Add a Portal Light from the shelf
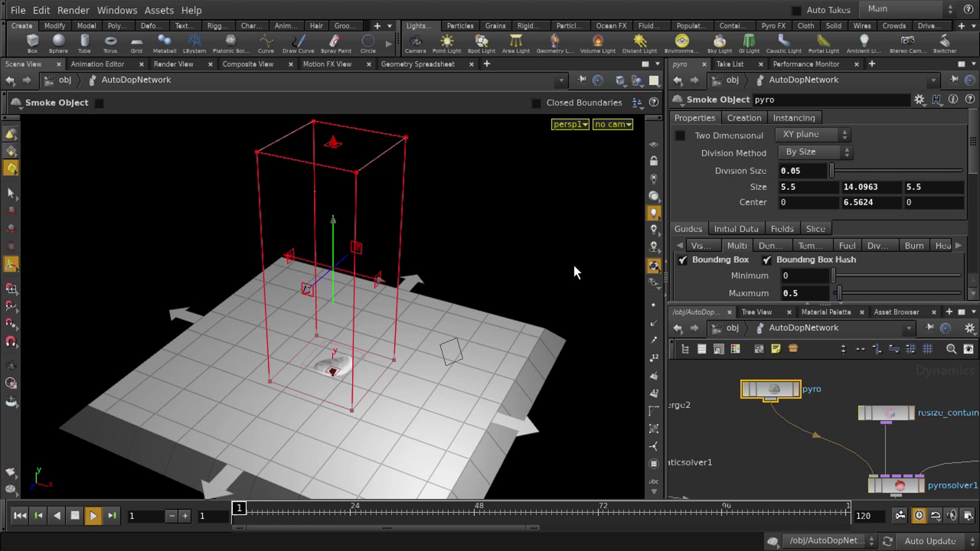Viewport: 980px width, 551px height. (x=824, y=43)
